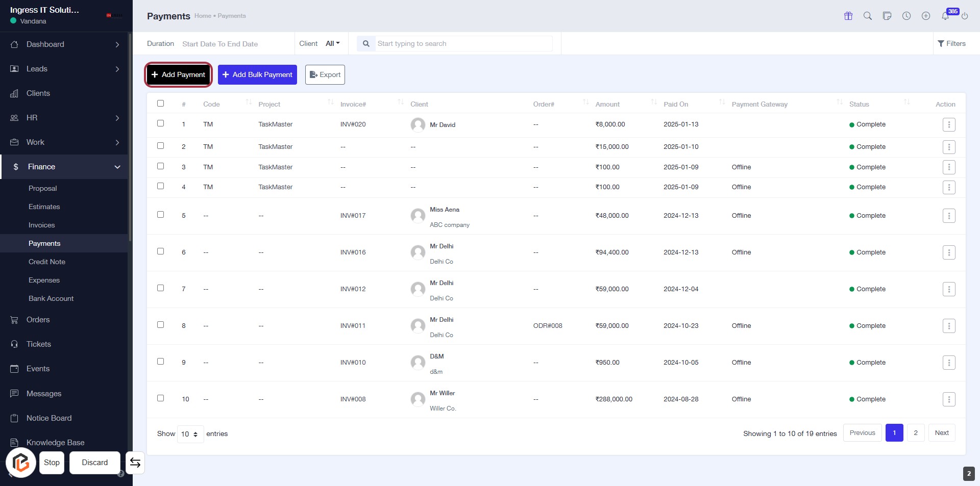Image resolution: width=980 pixels, height=486 pixels.
Task: Open action menu for INV#020 row
Action: click(x=949, y=124)
